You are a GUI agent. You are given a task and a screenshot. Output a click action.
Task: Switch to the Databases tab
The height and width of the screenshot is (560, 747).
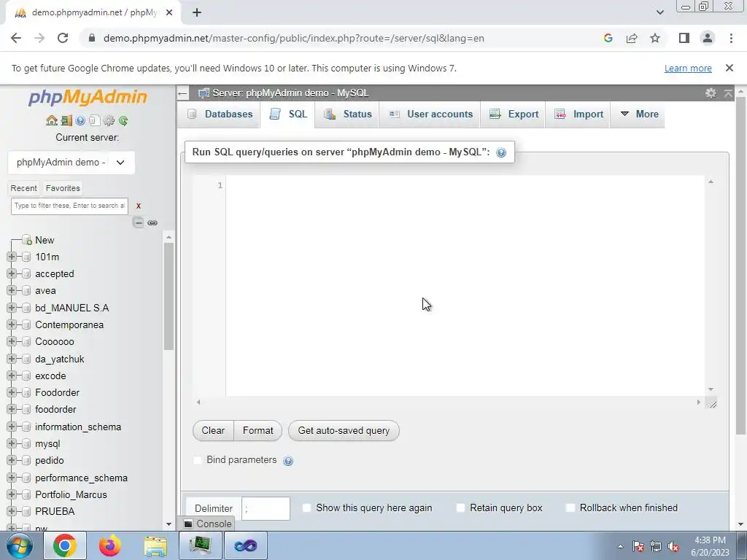(x=219, y=114)
